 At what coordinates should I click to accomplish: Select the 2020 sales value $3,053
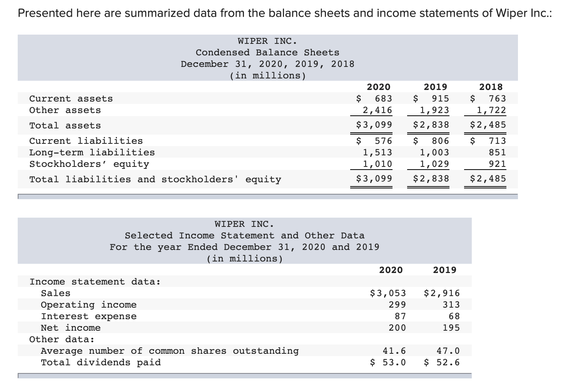pyautogui.click(x=388, y=293)
